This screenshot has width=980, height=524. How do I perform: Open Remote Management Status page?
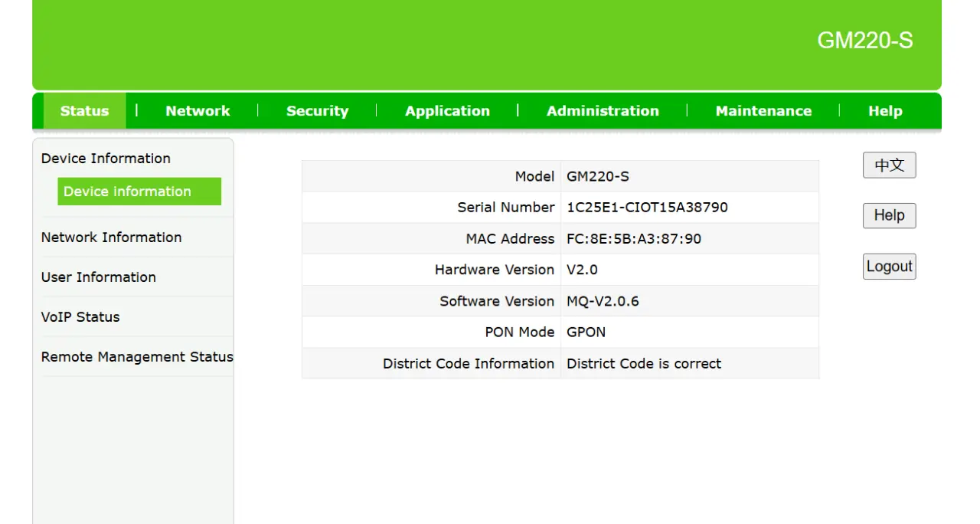(x=137, y=357)
